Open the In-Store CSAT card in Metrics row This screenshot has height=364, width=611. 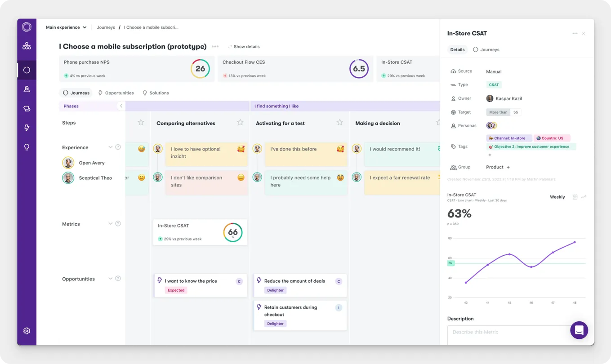tap(200, 232)
